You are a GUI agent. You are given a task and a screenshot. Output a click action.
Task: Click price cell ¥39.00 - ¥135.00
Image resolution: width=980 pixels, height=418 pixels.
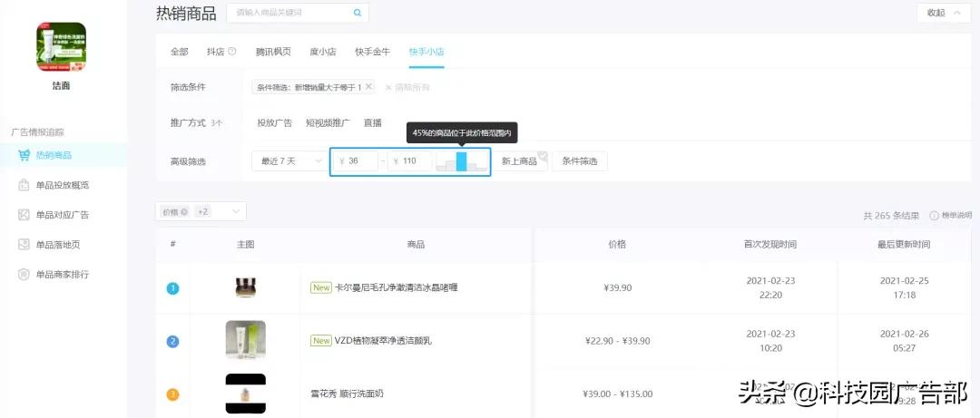(618, 394)
